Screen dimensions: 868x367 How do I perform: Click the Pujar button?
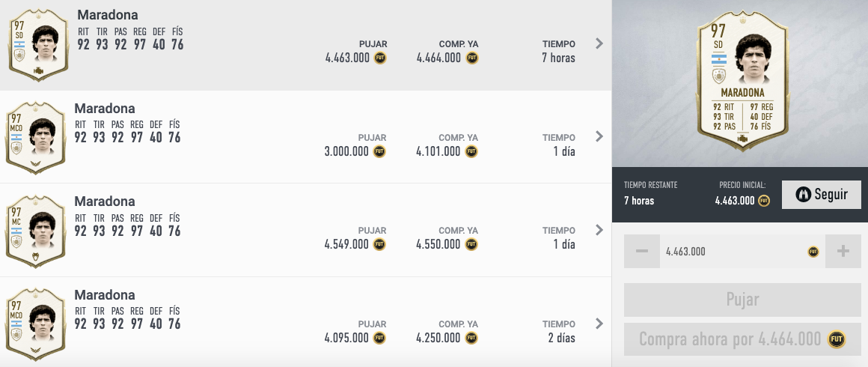click(742, 300)
